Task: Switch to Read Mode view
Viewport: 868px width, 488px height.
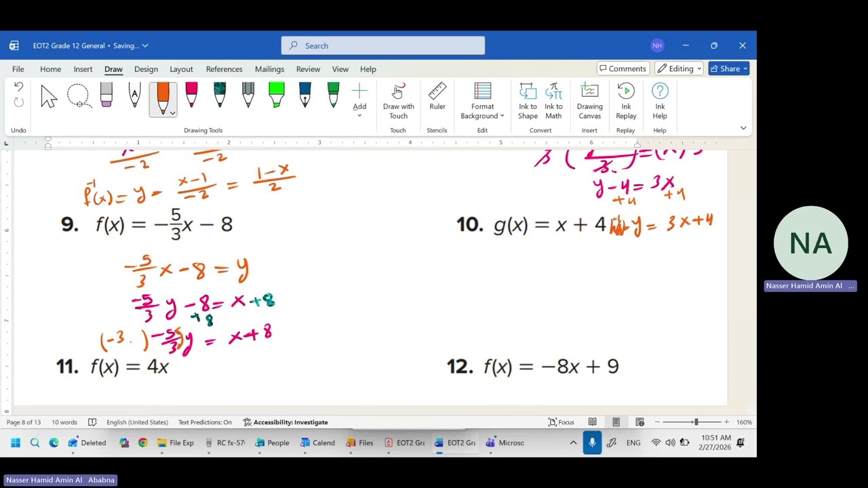Action: pyautogui.click(x=593, y=422)
